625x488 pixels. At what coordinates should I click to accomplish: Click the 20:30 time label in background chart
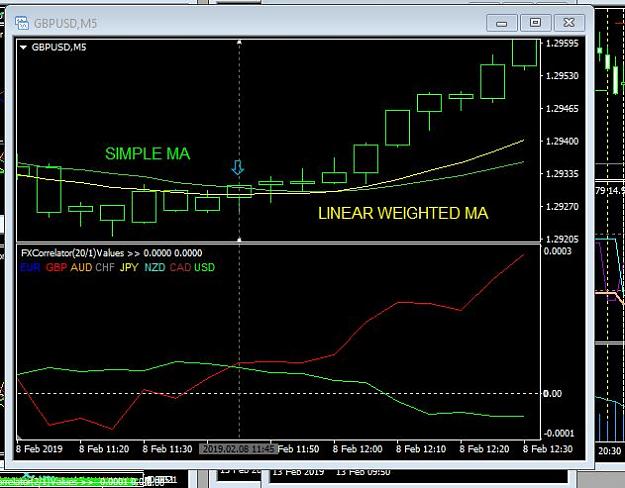pyautogui.click(x=609, y=451)
